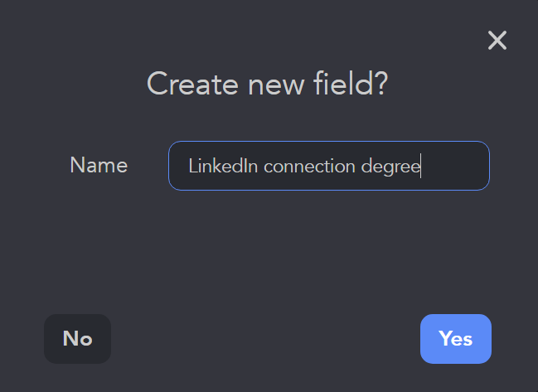Image resolution: width=538 pixels, height=392 pixels.
Task: Choose No to skip field creation
Action: click(77, 339)
